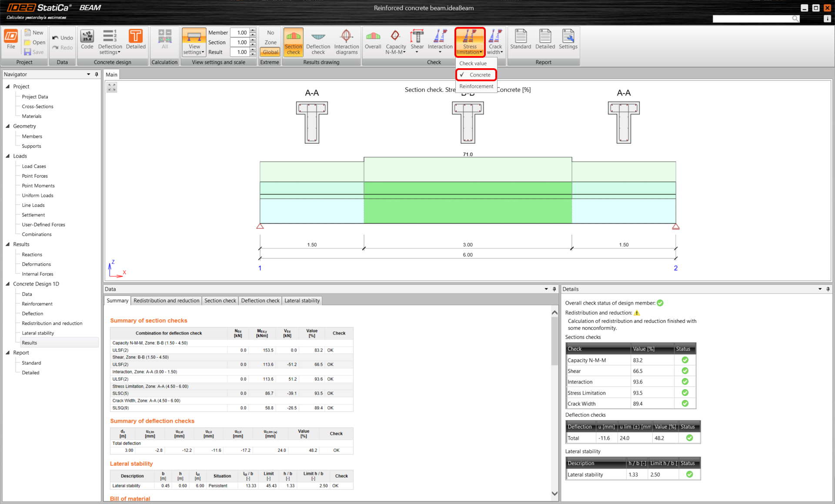Collapse the Concrete Design 1D tree node
This screenshot has height=504, width=835.
(x=7, y=284)
